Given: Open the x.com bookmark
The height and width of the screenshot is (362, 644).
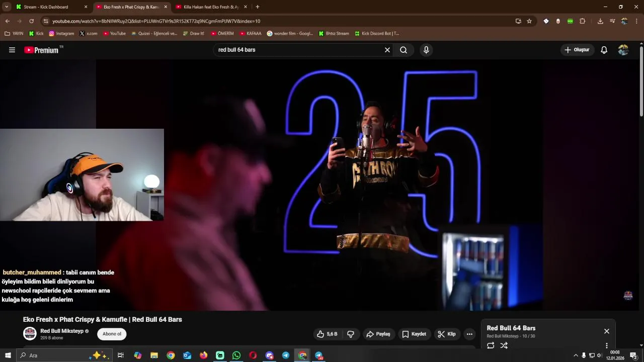Looking at the screenshot, I should (89, 34).
